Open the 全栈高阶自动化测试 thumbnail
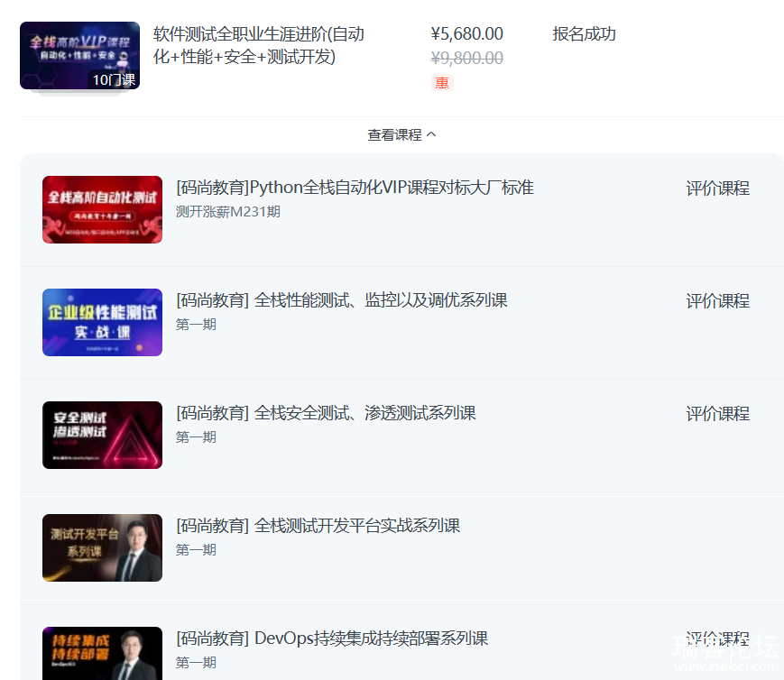 [103, 209]
